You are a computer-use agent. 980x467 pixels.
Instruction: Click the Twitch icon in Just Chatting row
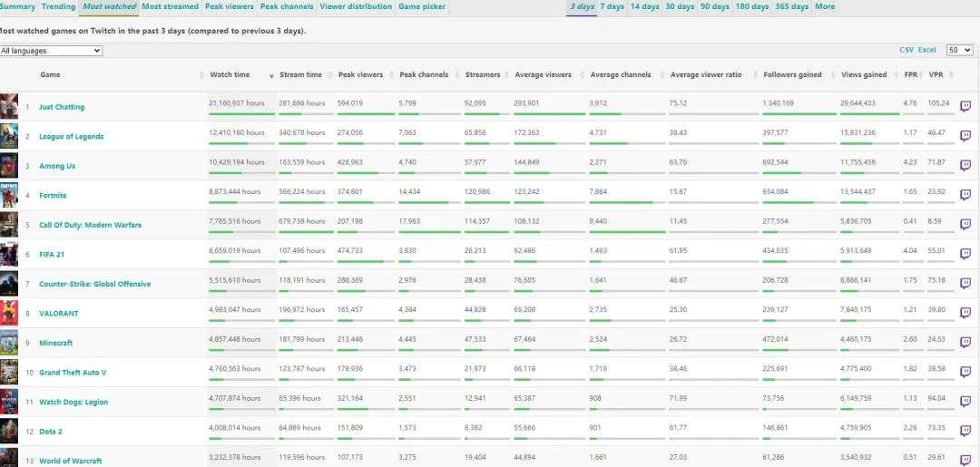pyautogui.click(x=965, y=106)
